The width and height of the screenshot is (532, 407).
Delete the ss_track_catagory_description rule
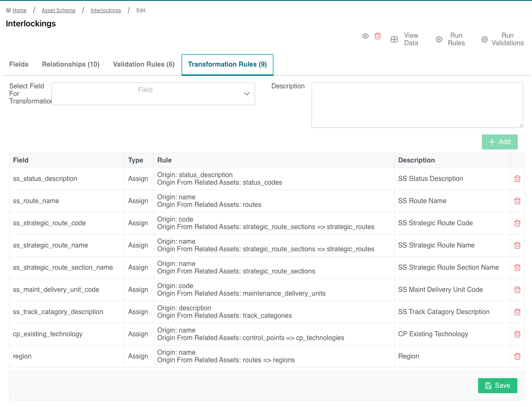click(x=517, y=312)
